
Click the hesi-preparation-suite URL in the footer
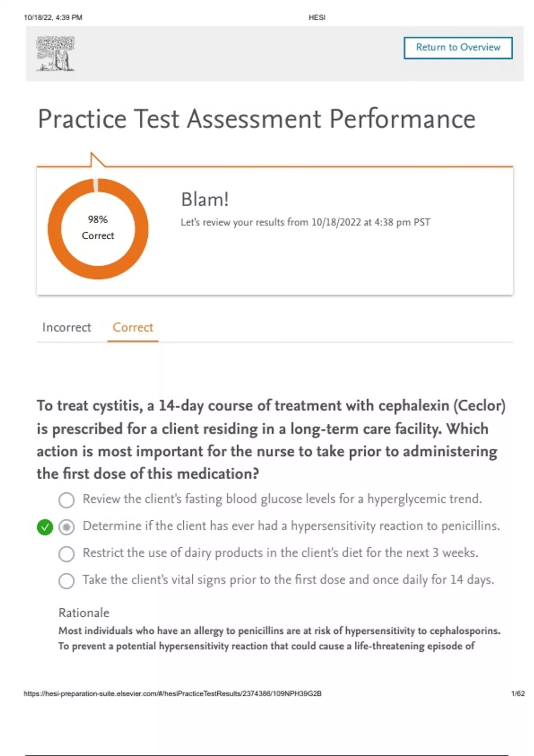(173, 693)
